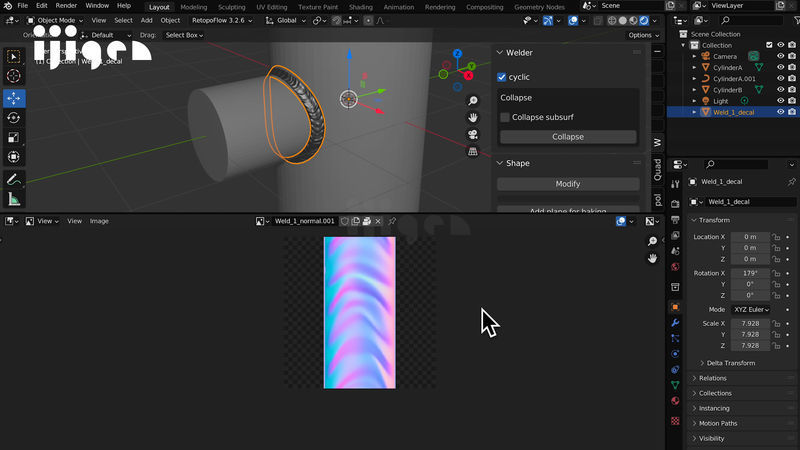The height and width of the screenshot is (450, 800).
Task: Click the Weld_1_normal.001 normal map image
Action: [360, 313]
